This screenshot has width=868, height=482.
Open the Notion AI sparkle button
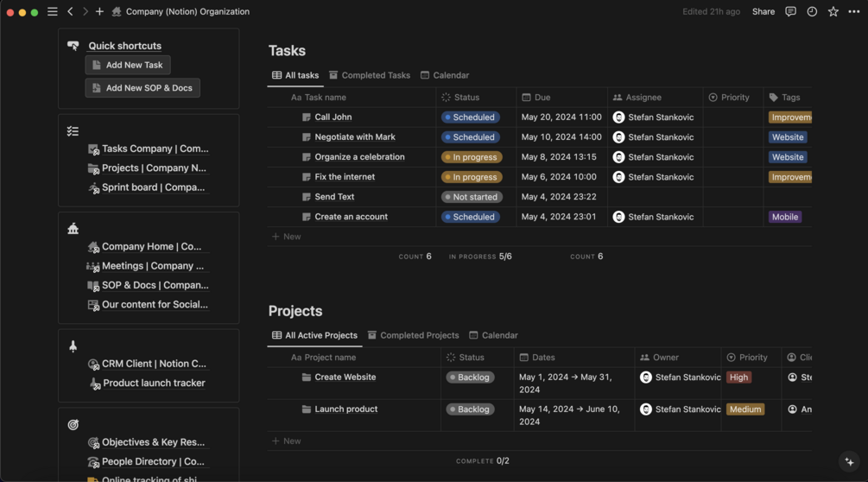pyautogui.click(x=849, y=461)
